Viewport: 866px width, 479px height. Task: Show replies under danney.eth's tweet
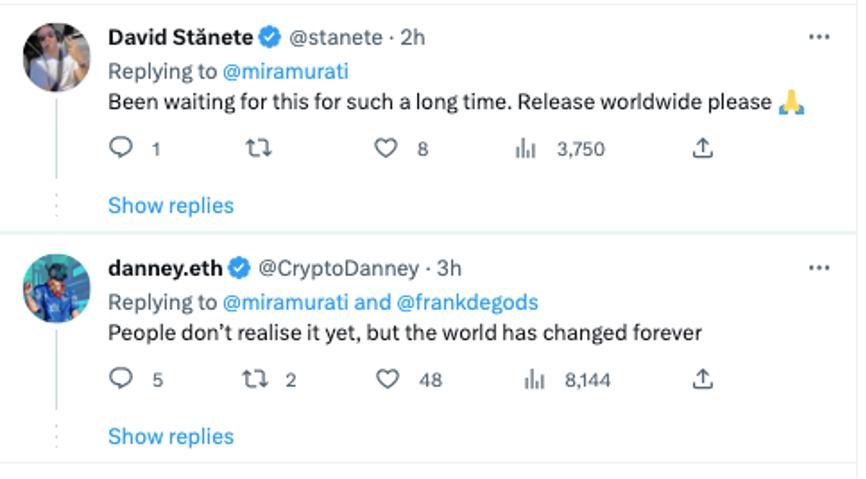171,436
